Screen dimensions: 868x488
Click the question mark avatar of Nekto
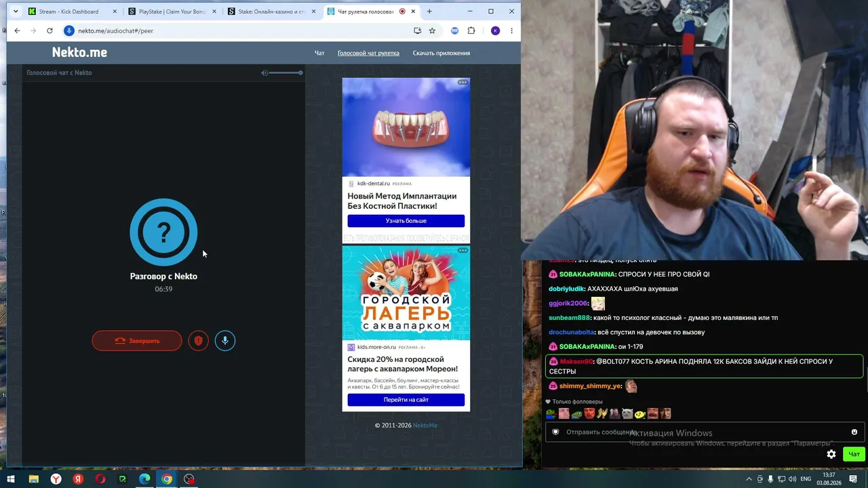[163, 232]
